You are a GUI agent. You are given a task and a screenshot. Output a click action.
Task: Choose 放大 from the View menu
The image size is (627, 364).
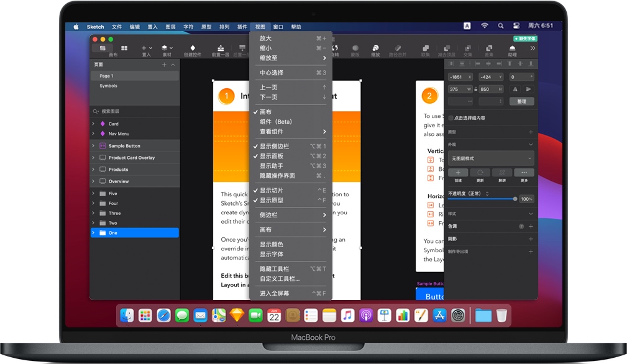click(x=290, y=39)
